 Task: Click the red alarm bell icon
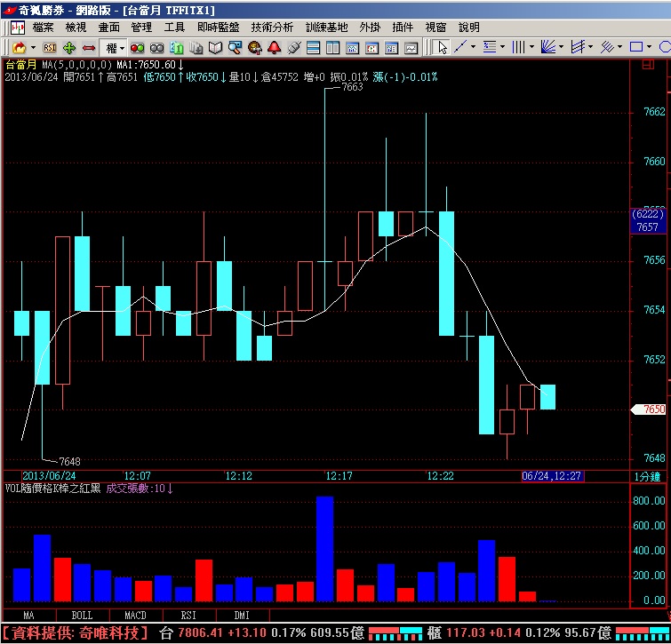[274, 47]
